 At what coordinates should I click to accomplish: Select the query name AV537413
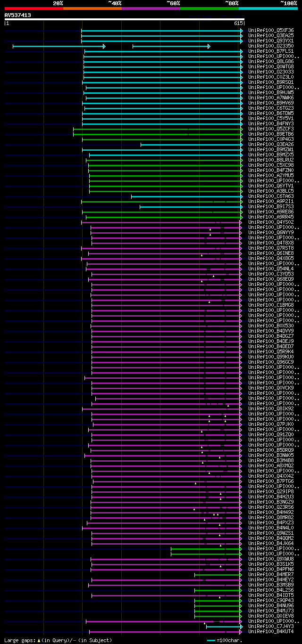(18, 15)
